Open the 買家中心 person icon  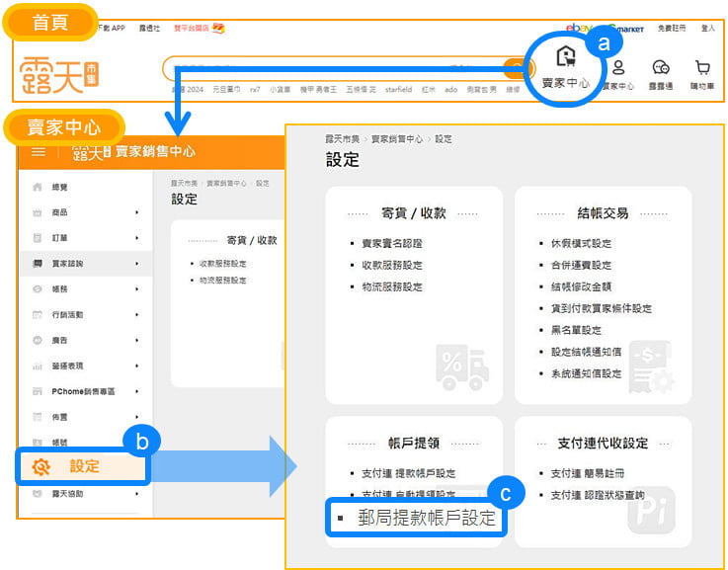[618, 68]
